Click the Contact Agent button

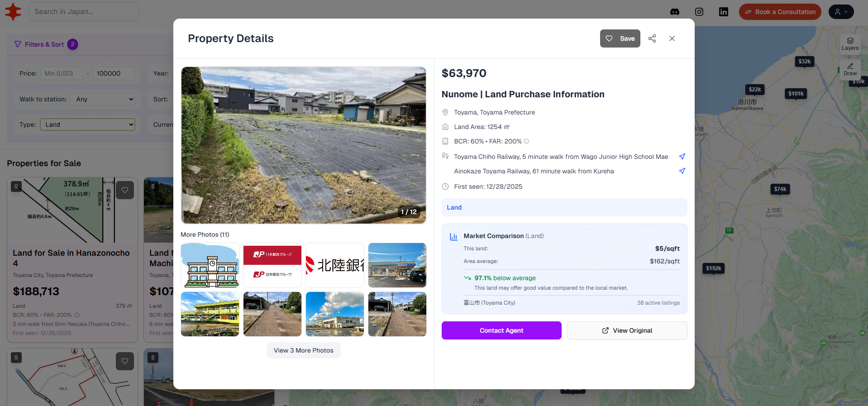click(x=501, y=330)
